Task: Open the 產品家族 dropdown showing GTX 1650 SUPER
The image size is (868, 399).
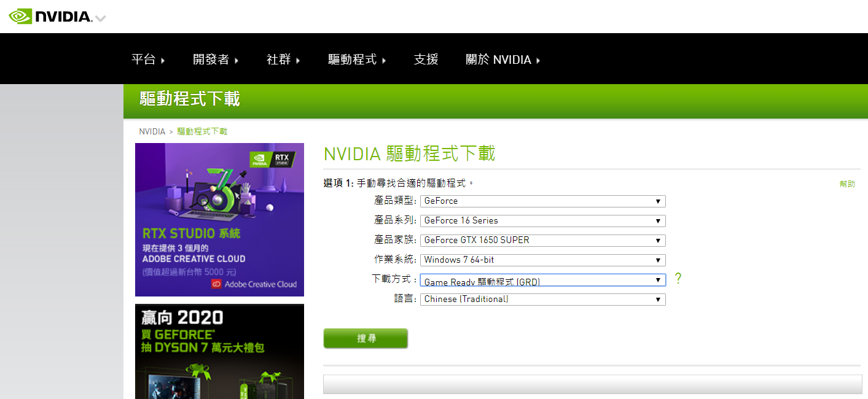Action: (543, 241)
